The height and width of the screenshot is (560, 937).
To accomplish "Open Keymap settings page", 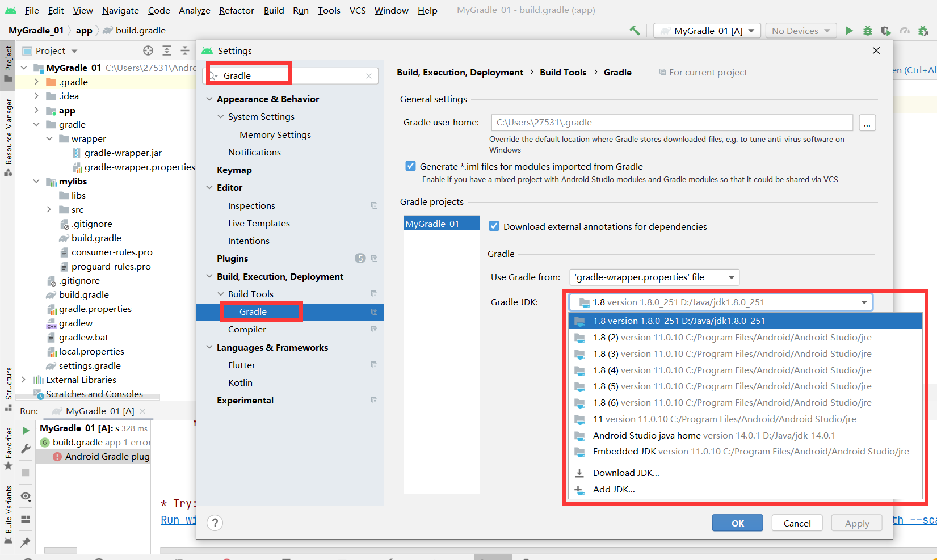I will coord(234,170).
